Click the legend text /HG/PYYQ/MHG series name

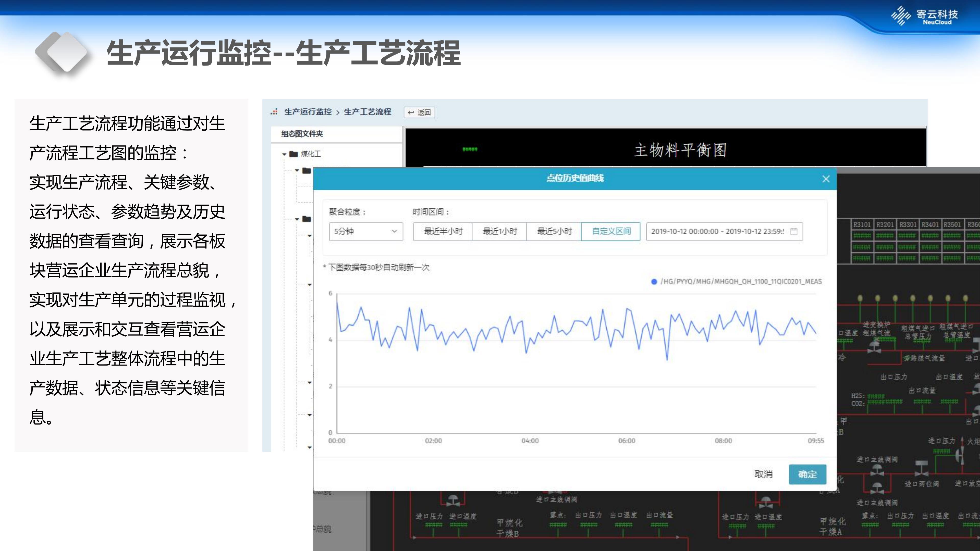click(741, 281)
